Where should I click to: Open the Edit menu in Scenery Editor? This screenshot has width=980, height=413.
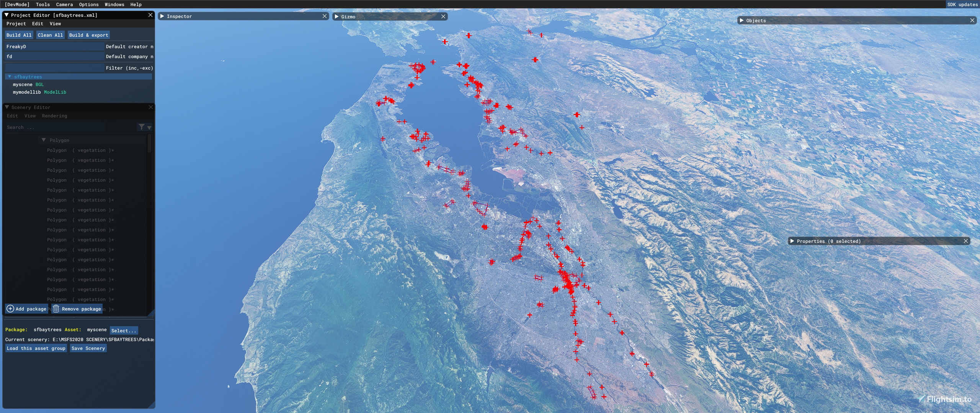point(12,115)
